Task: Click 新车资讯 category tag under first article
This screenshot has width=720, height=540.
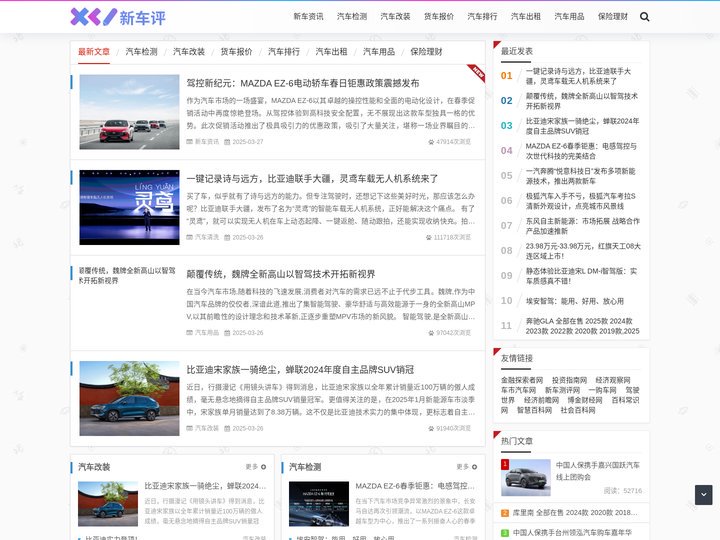Action: coord(206,142)
